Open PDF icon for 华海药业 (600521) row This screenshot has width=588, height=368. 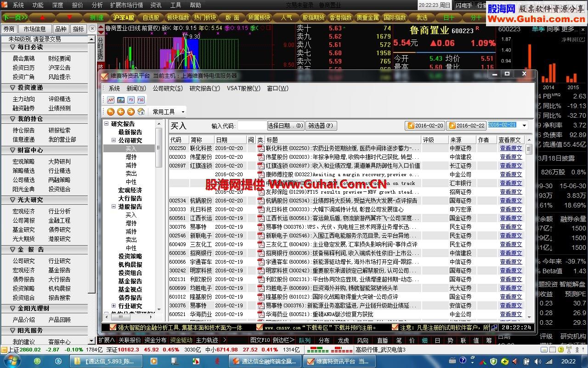click(x=260, y=314)
